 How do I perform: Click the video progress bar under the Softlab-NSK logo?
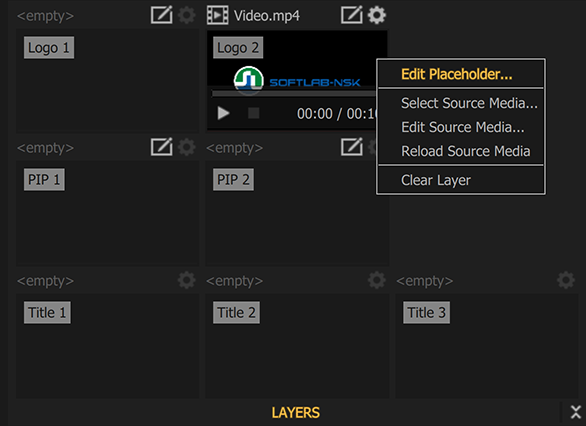294,93
